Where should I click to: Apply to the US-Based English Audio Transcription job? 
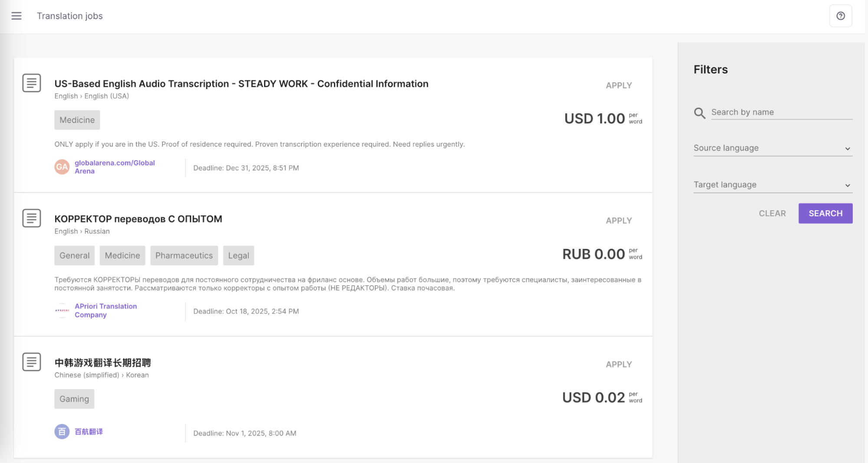[619, 86]
